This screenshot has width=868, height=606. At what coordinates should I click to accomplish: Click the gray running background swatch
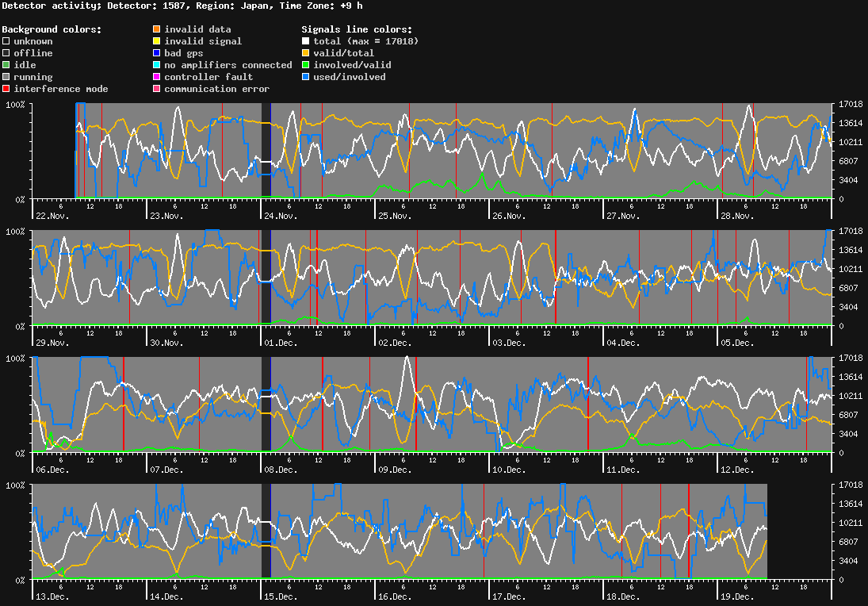(x=6, y=77)
